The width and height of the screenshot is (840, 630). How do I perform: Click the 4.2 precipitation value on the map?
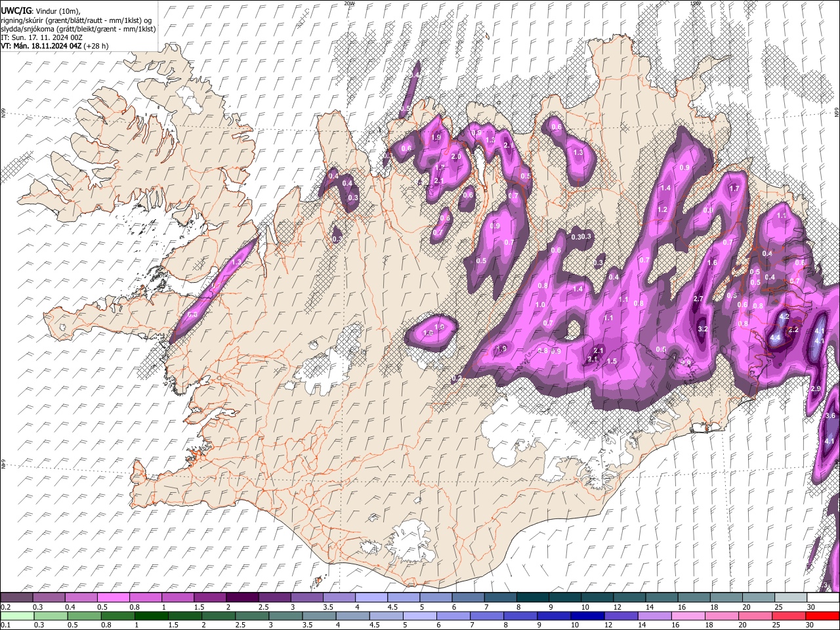pos(784,316)
